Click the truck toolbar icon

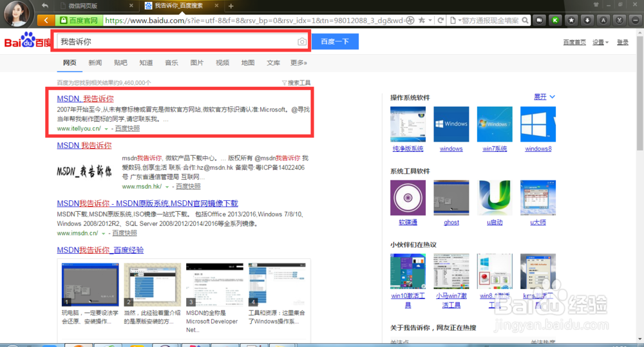pyautogui.click(x=539, y=20)
